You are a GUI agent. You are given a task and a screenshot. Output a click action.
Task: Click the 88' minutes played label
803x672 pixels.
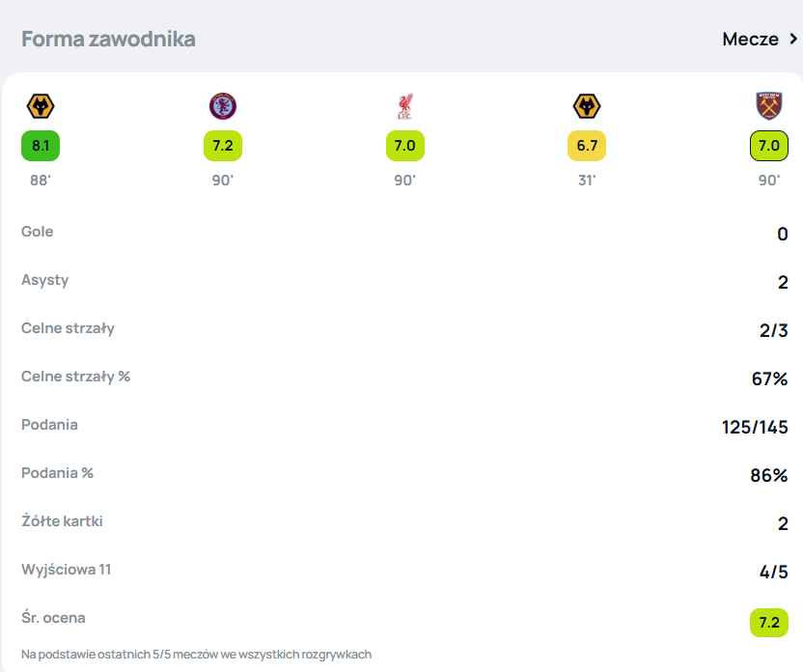[41, 181]
